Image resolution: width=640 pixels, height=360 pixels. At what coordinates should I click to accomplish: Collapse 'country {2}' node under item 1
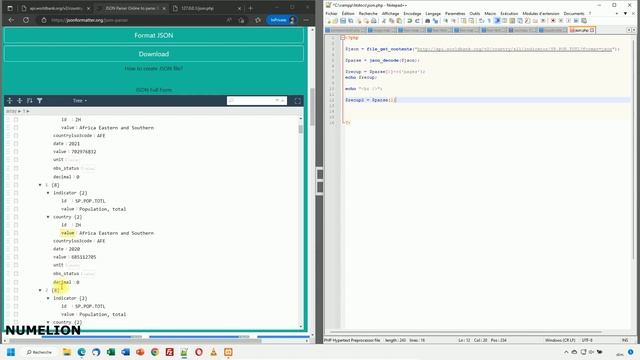pos(48,217)
